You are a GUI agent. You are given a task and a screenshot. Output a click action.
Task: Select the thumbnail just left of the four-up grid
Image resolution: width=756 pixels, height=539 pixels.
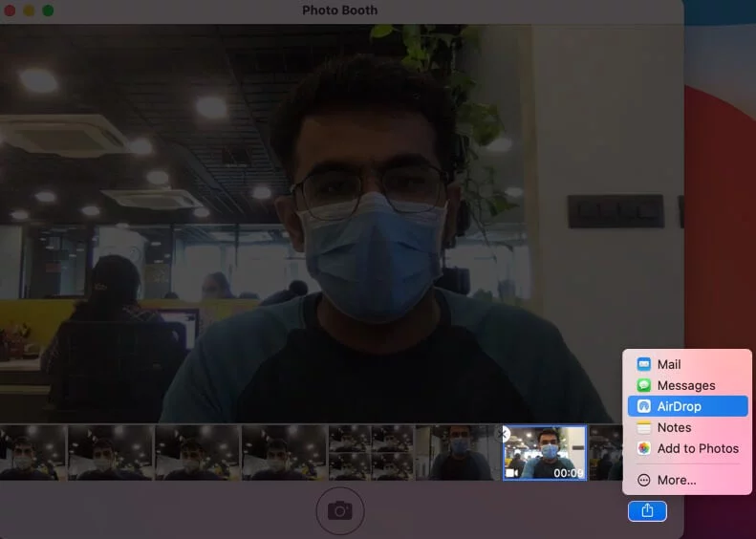pyautogui.click(x=284, y=453)
